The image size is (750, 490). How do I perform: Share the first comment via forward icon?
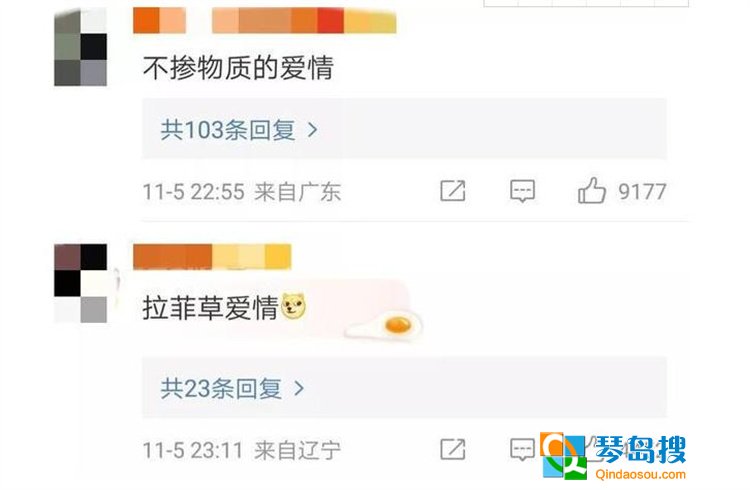tap(452, 191)
